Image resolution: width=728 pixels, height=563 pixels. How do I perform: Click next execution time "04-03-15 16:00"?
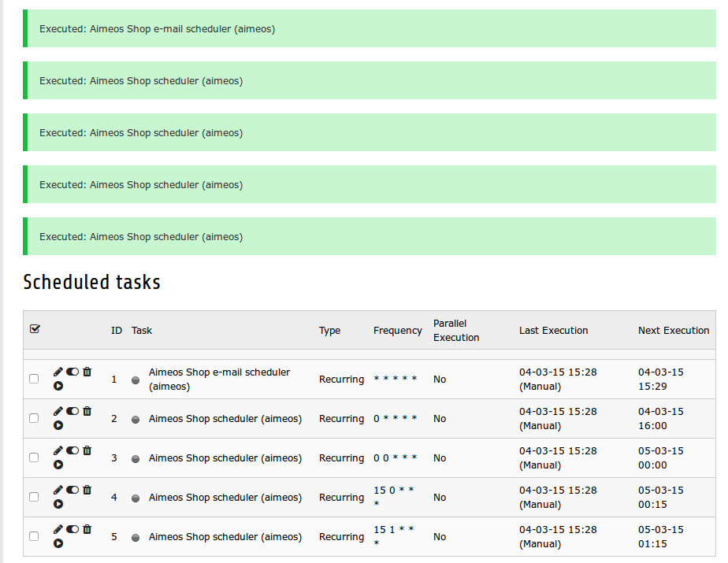tap(661, 419)
